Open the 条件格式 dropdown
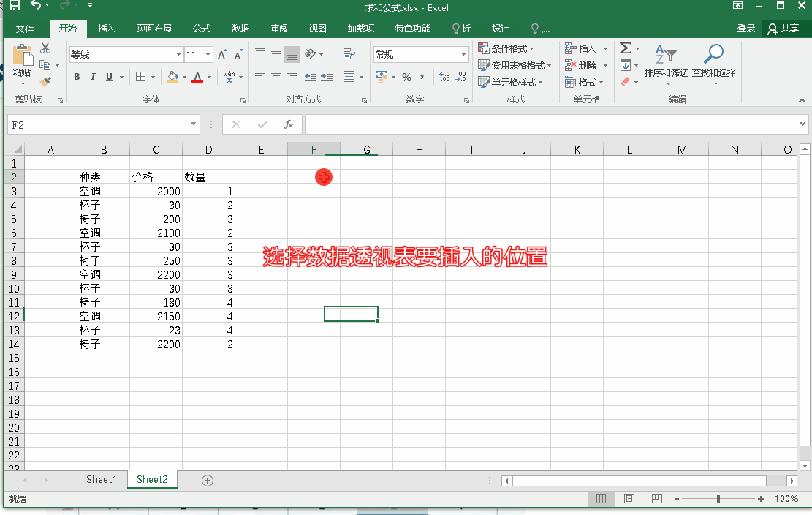This screenshot has height=515, width=812. click(x=506, y=48)
